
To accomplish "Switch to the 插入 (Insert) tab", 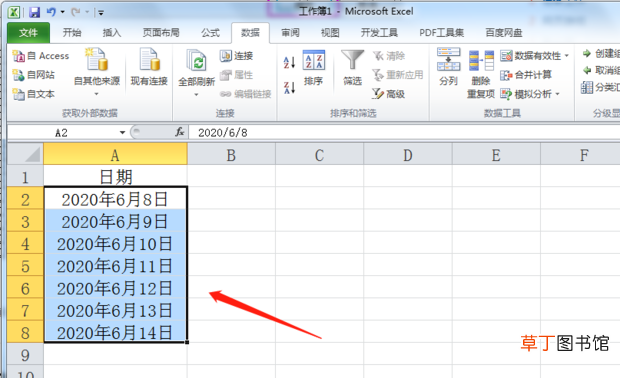I will (112, 33).
